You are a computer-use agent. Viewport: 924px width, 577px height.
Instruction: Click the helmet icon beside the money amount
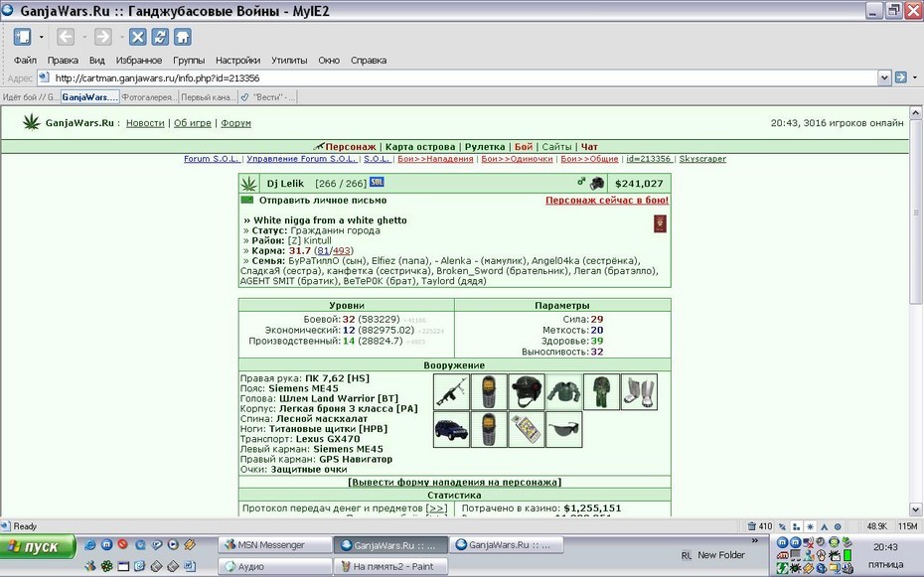(x=597, y=183)
